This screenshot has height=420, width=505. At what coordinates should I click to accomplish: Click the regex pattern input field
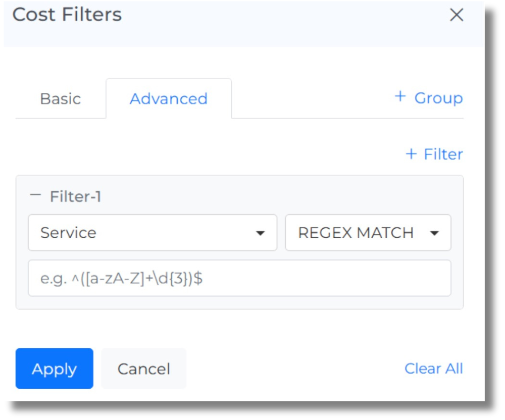pyautogui.click(x=240, y=278)
